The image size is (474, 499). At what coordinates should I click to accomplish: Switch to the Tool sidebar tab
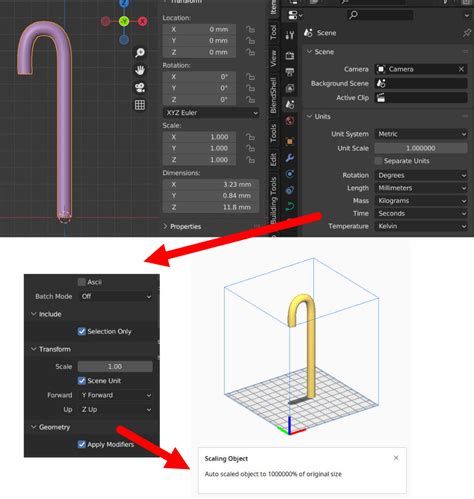273,32
